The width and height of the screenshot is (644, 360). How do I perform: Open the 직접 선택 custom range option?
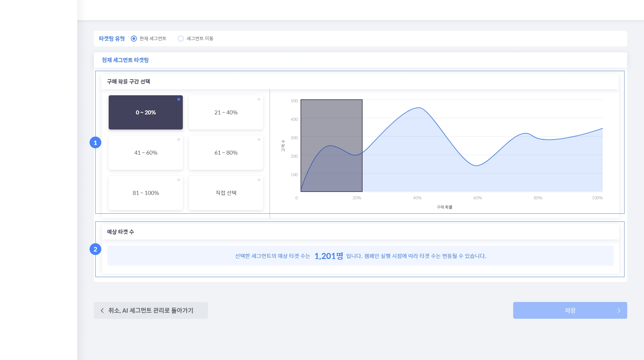pyautogui.click(x=226, y=193)
